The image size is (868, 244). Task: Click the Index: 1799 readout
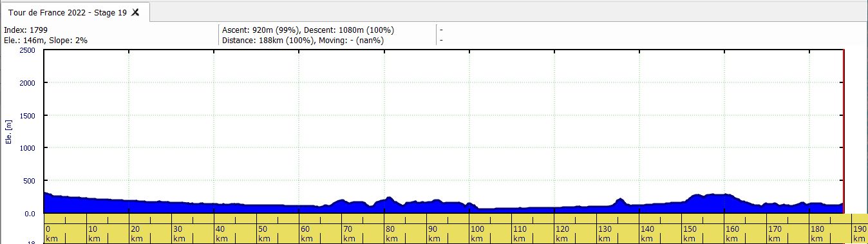coord(26,30)
